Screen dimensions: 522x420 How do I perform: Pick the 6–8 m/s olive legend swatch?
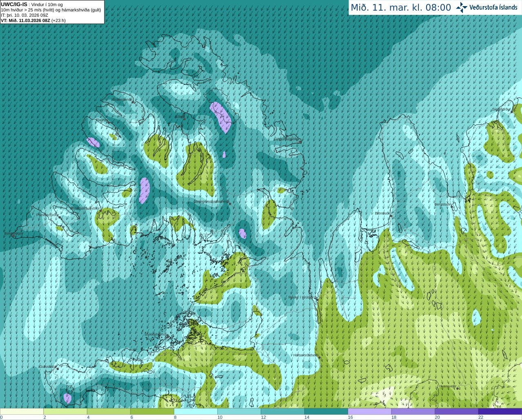point(152,411)
